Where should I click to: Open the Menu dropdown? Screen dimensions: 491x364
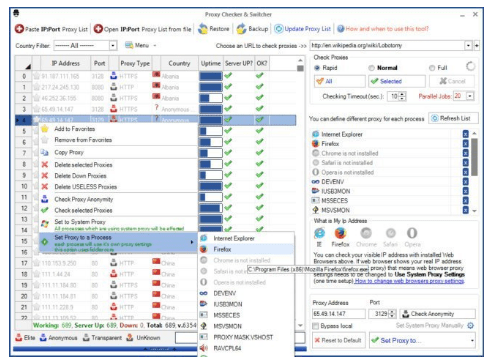(140, 45)
